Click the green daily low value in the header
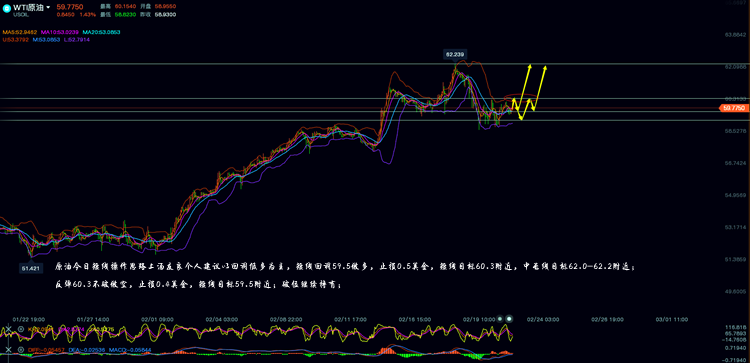Image resolution: width=750 pixels, height=363 pixels. tap(125, 14)
